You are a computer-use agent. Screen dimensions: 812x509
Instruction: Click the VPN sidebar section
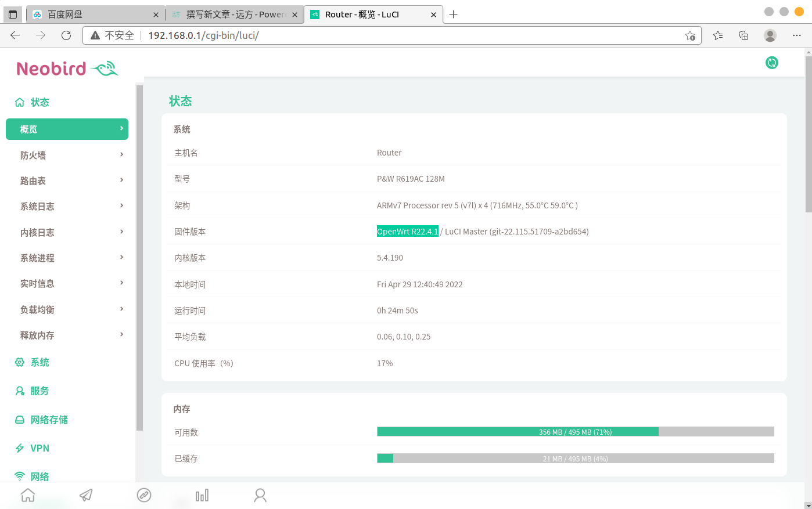point(39,448)
